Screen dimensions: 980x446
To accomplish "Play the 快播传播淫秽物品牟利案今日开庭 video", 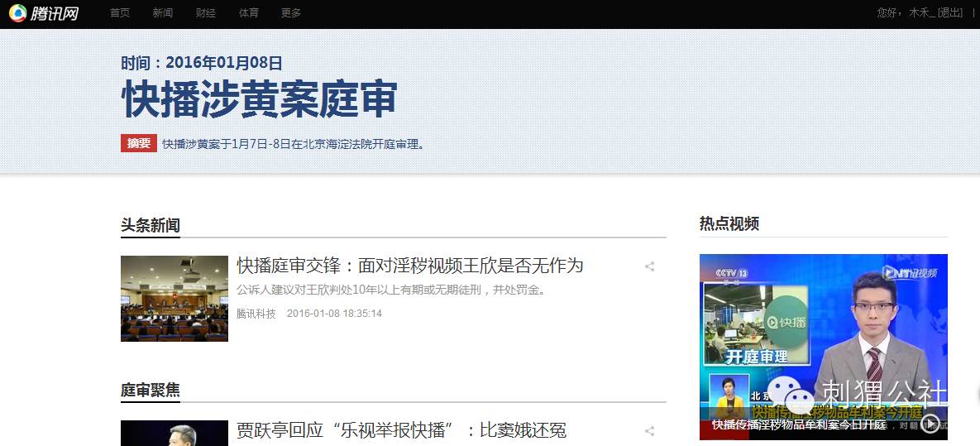I will [930, 424].
